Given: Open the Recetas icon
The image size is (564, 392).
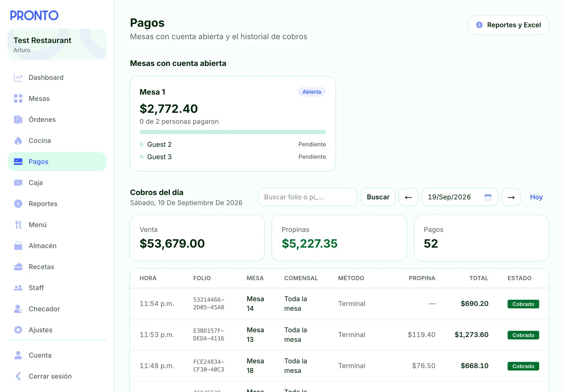Looking at the screenshot, I should click(18, 267).
